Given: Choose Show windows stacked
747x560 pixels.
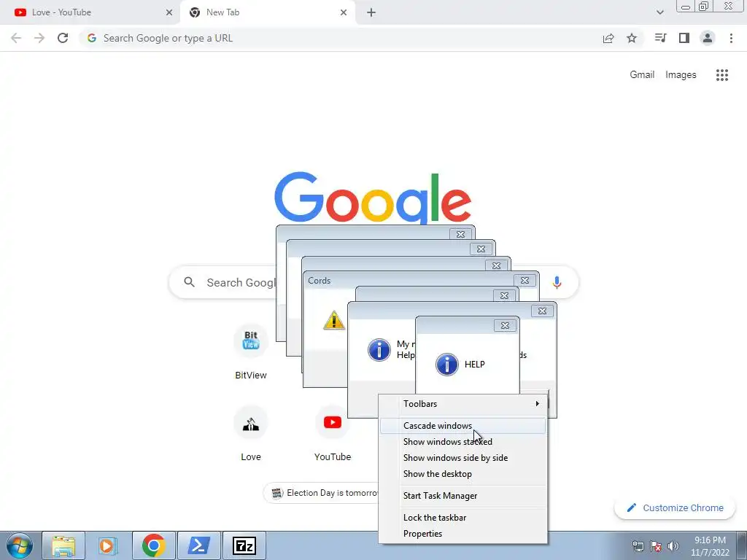Looking at the screenshot, I should pos(463,442).
